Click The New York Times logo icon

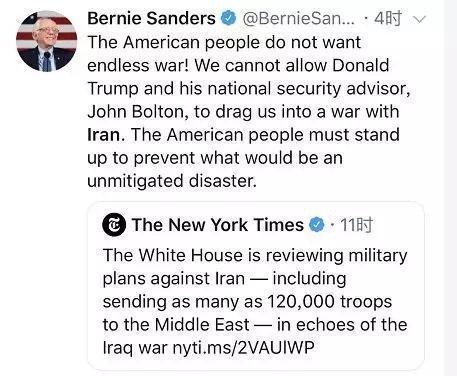(x=114, y=225)
